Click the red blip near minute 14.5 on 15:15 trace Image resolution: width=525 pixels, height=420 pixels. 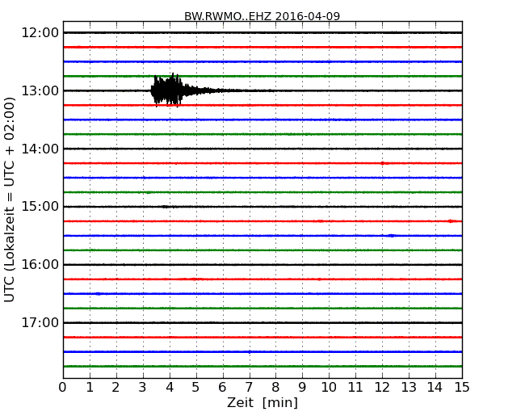(x=451, y=221)
